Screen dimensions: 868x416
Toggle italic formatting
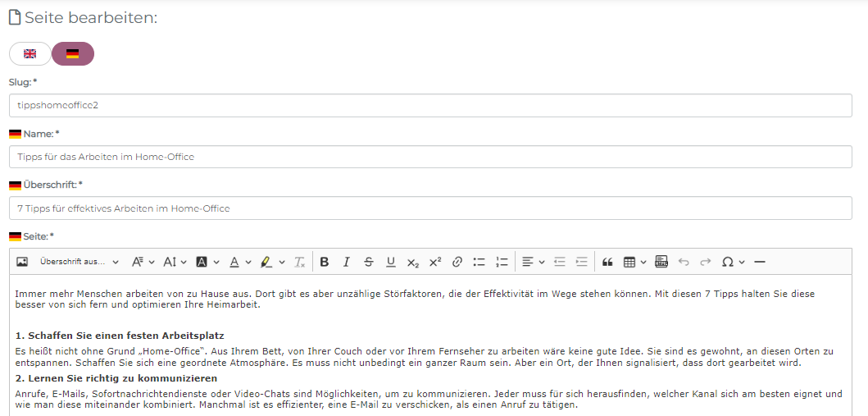[347, 262]
